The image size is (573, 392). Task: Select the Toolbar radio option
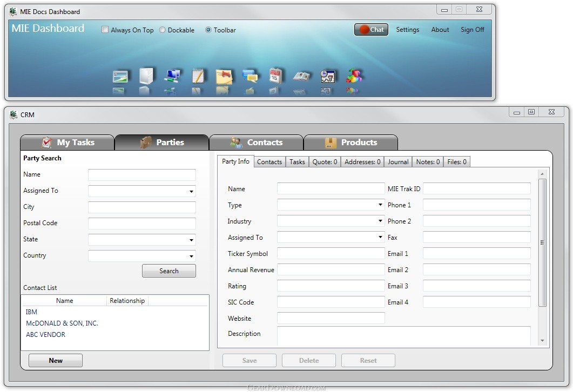tap(208, 30)
